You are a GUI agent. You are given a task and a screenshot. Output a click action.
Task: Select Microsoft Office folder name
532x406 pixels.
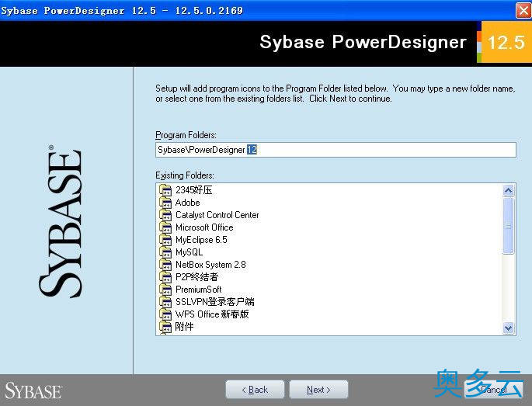tap(204, 227)
